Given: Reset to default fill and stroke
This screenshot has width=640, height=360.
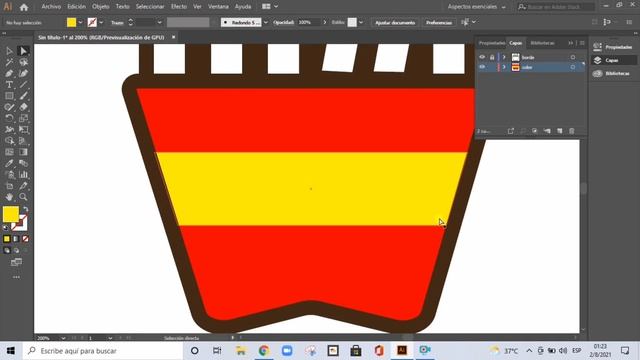Looking at the screenshot, I should pyautogui.click(x=6, y=228).
